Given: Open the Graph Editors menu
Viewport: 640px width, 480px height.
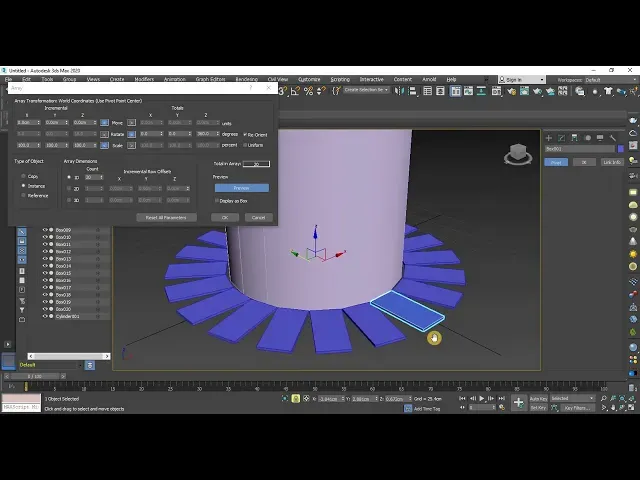Looking at the screenshot, I should (209, 79).
